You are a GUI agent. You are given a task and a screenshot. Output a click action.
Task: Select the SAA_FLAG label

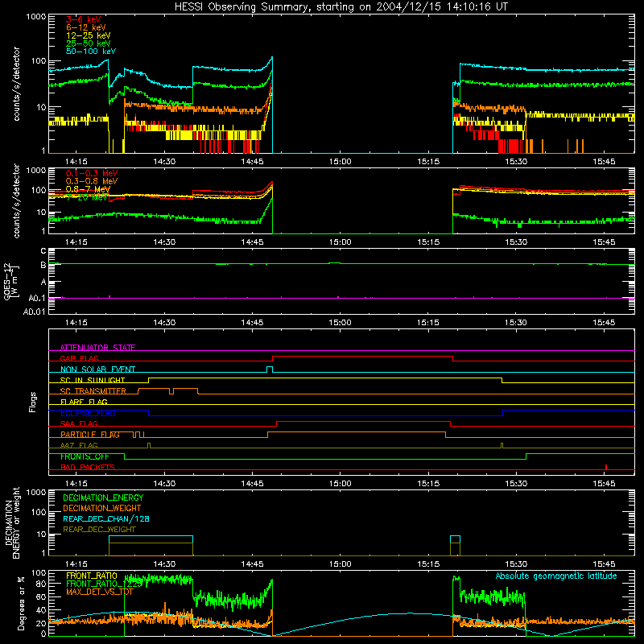[79, 423]
